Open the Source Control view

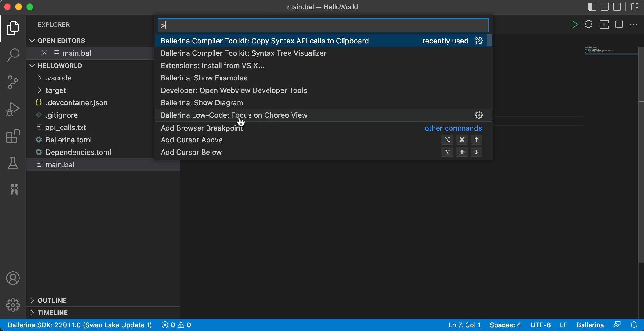point(13,82)
